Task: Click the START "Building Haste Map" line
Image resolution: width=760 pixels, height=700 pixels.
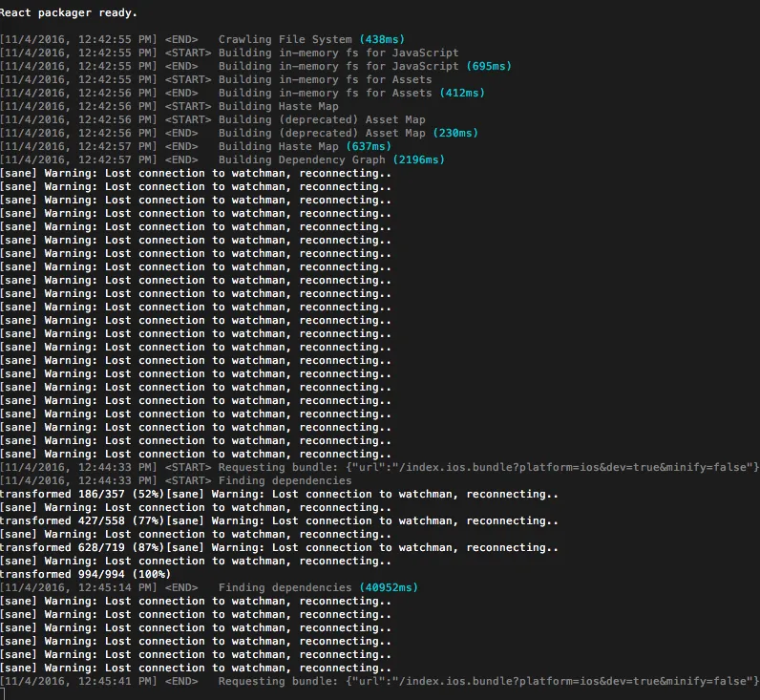Action: 169,106
